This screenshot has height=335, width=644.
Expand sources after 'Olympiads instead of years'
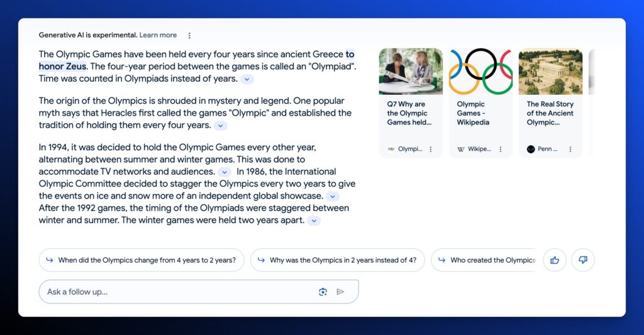click(248, 79)
